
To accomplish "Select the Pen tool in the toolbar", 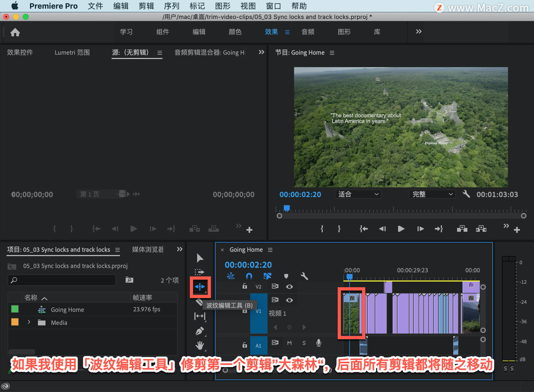I will point(200,331).
